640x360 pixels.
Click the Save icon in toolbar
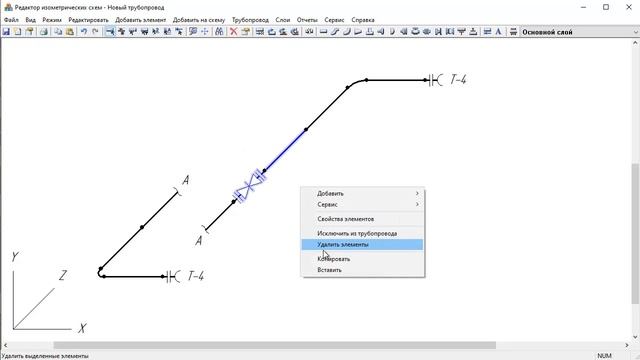click(6, 31)
